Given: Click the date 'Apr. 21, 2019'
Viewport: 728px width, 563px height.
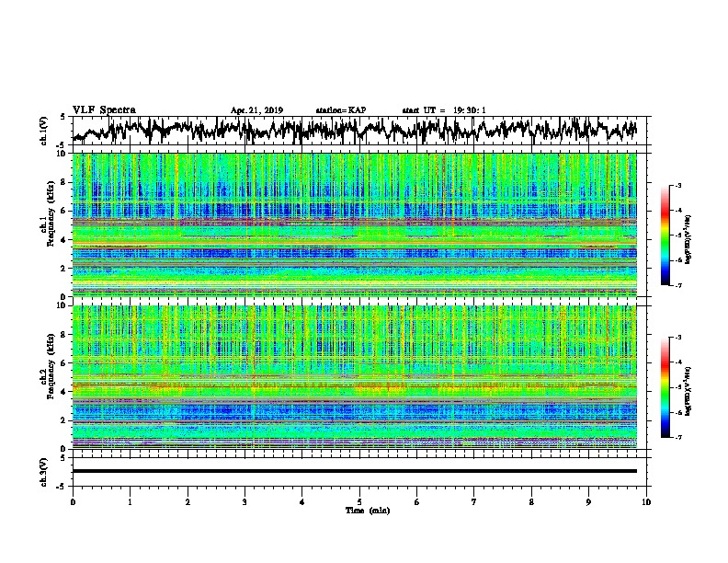Looking at the screenshot, I should pyautogui.click(x=256, y=110).
